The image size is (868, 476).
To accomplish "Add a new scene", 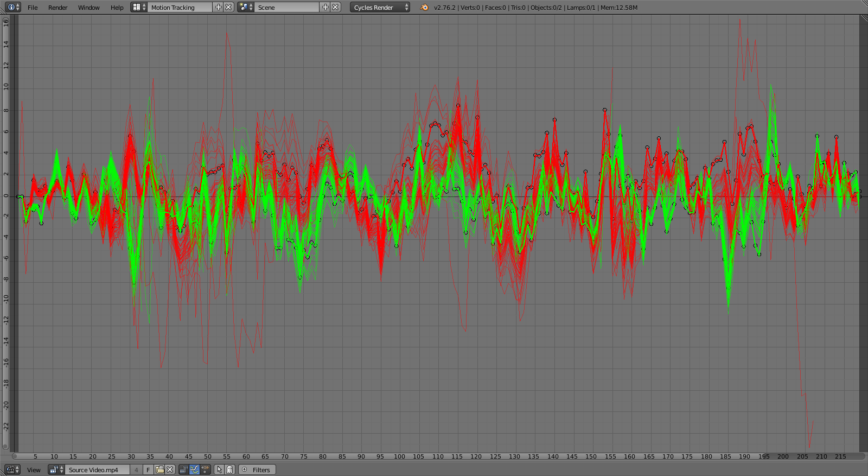I will click(x=325, y=8).
